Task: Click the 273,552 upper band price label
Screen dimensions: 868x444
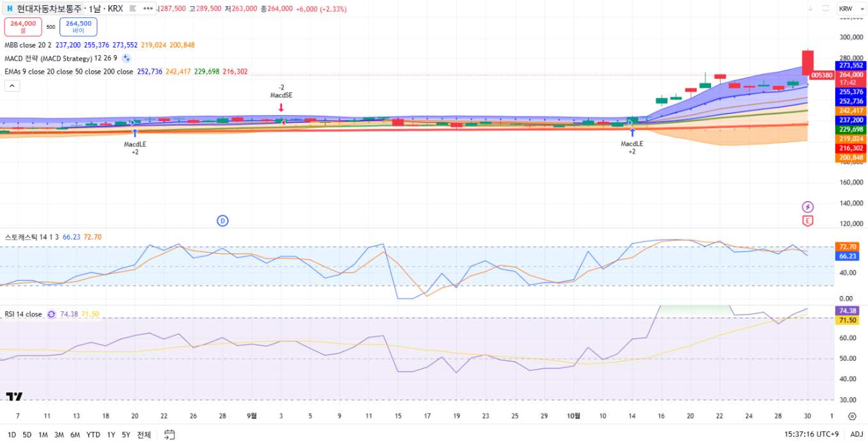Action: coord(851,65)
